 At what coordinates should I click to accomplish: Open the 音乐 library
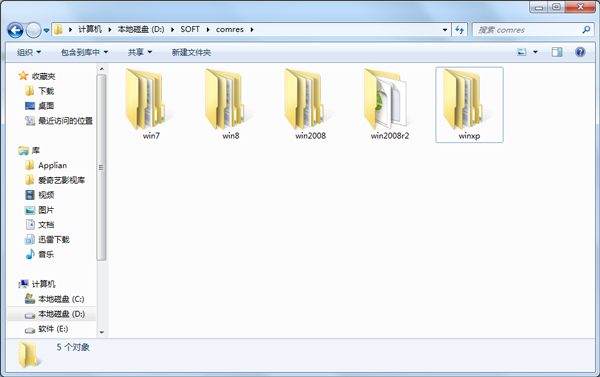click(x=40, y=255)
